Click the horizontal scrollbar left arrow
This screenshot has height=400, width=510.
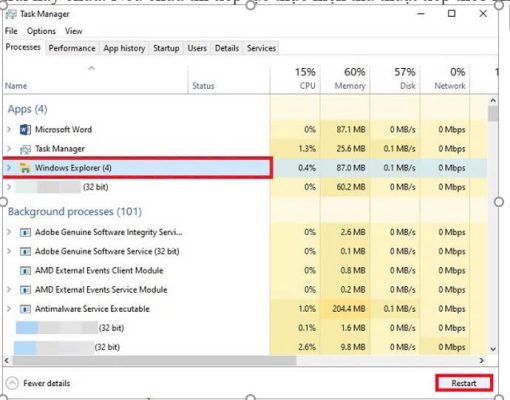[7, 360]
